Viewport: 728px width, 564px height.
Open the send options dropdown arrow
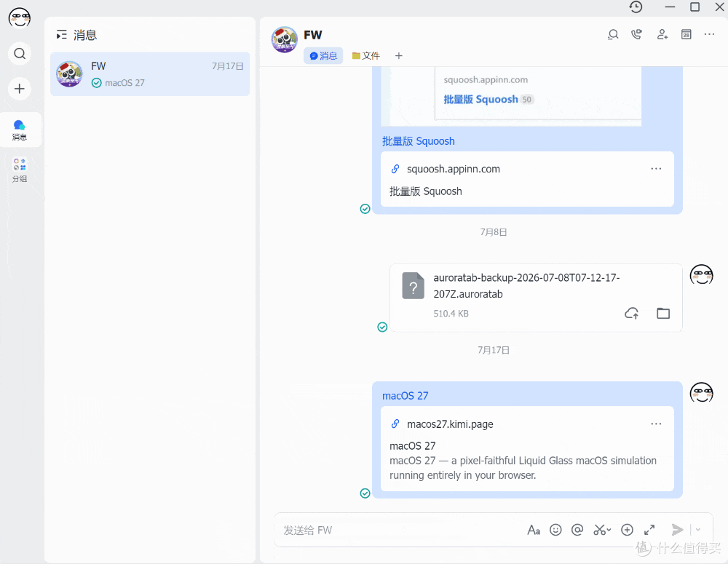click(698, 530)
